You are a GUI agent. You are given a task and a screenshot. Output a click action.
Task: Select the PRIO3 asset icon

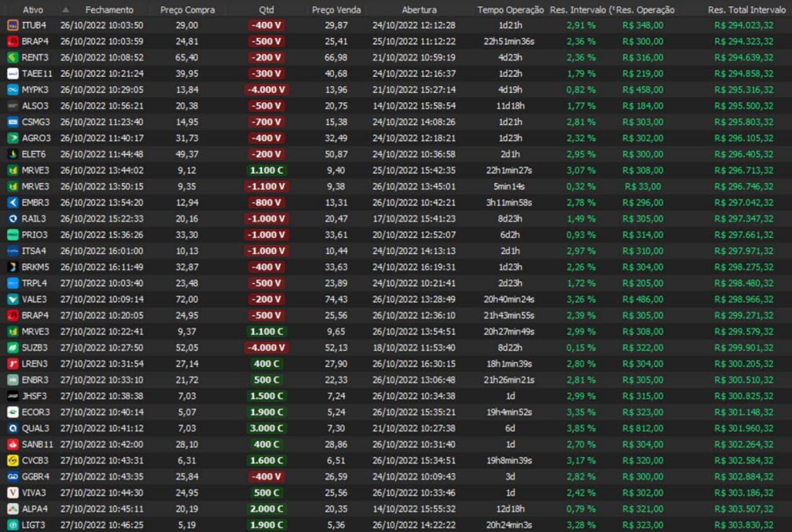(x=13, y=235)
